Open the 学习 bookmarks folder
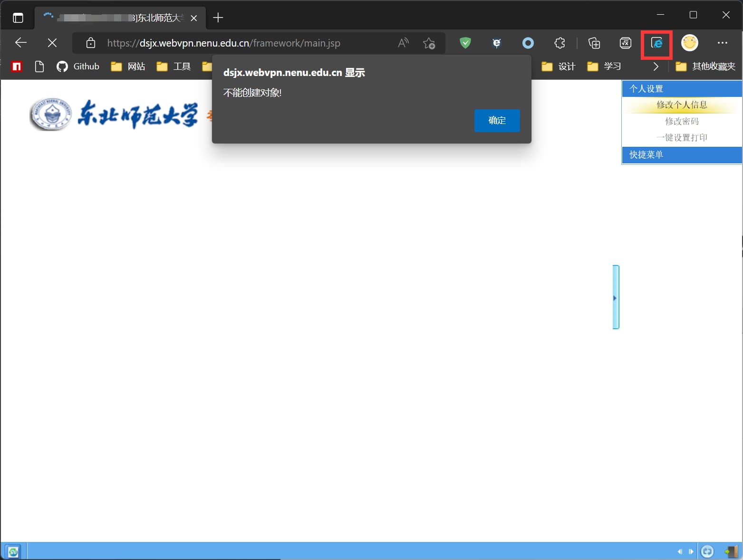 [x=604, y=66]
